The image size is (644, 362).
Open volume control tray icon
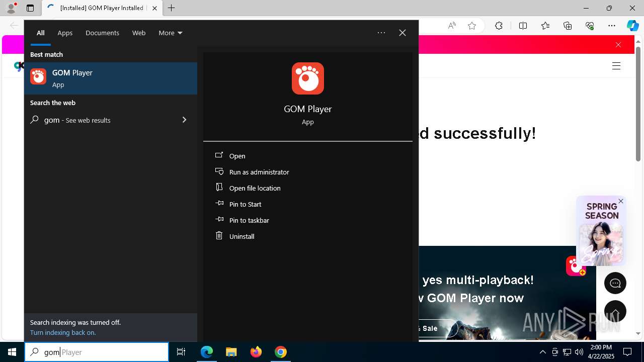(579, 352)
